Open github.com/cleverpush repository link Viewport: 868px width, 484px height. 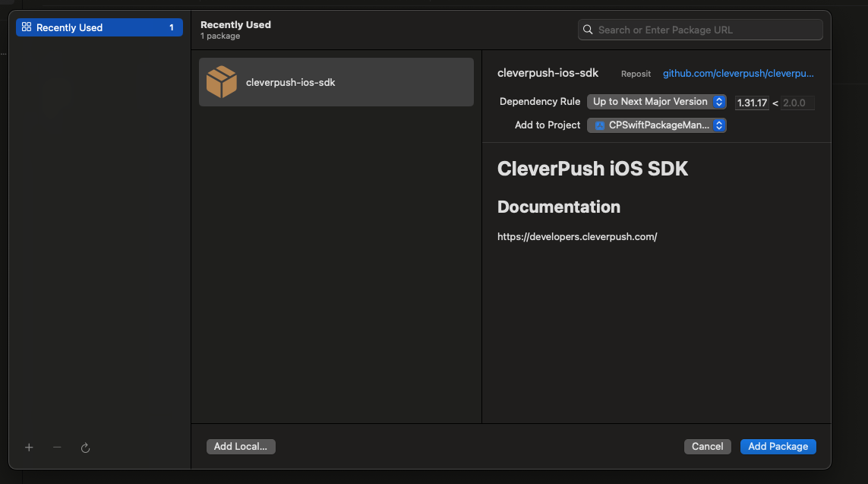(738, 73)
